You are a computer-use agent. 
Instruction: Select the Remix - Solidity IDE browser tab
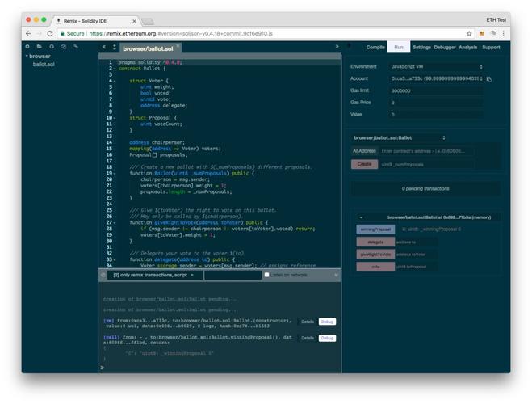(95, 21)
